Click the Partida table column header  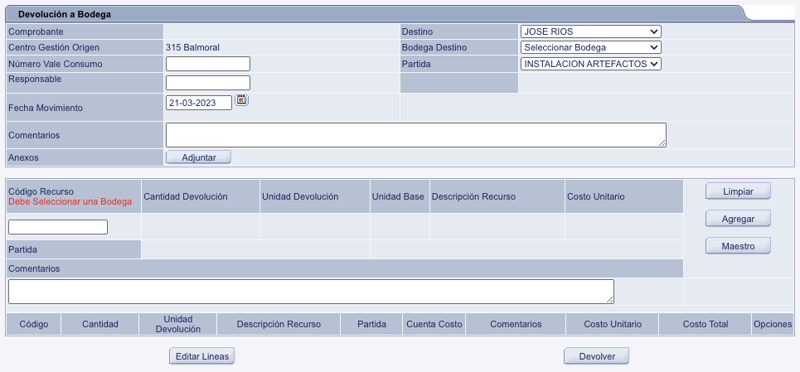[x=371, y=324]
